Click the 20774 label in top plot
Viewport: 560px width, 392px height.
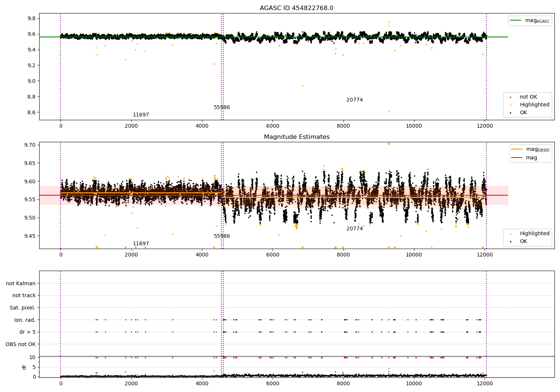(355, 100)
